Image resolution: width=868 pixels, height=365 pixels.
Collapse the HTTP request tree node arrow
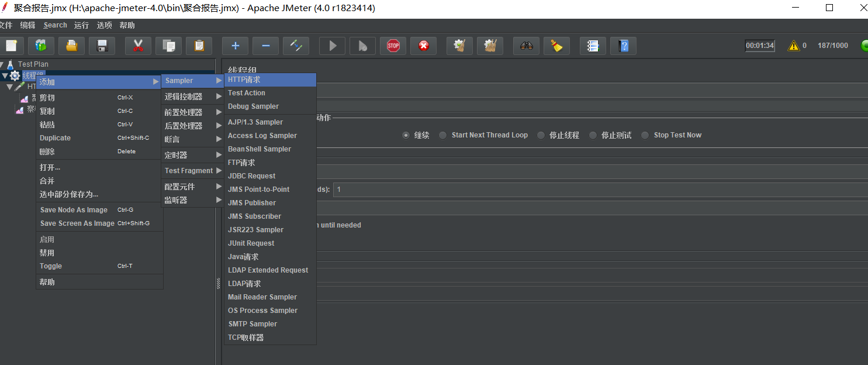tap(9, 87)
